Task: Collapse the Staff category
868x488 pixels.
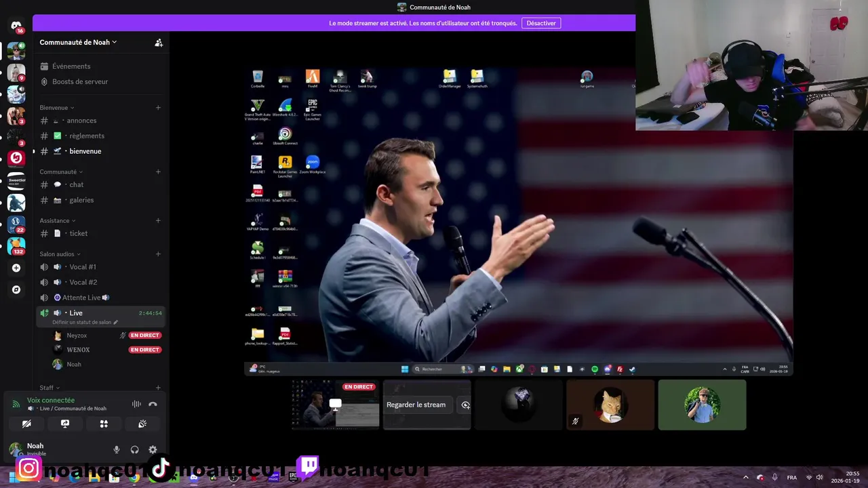Action: click(50, 388)
